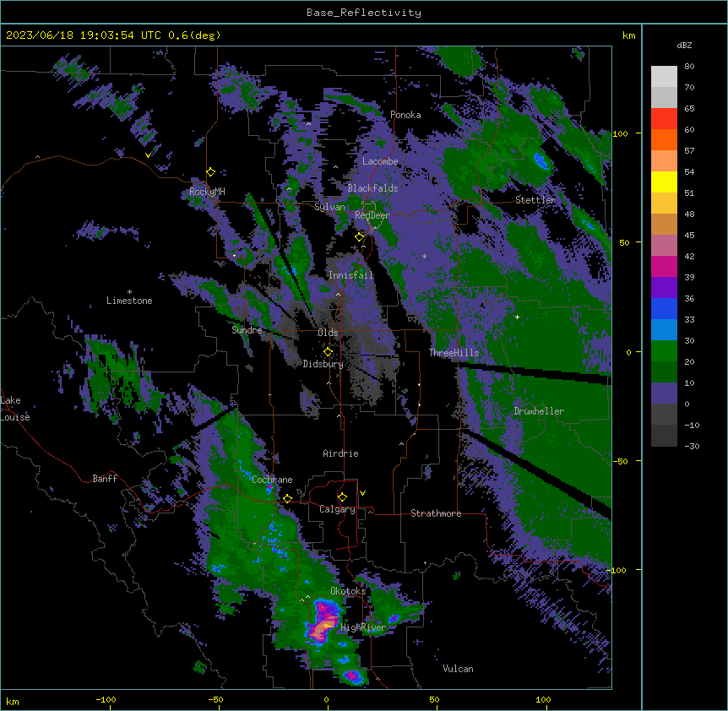The image size is (728, 711).
Task: Click the Lake Louise label
Action: click(15, 409)
